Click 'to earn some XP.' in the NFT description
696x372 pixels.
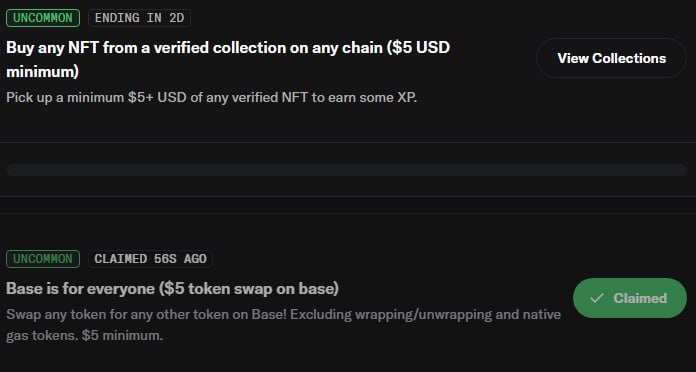pyautogui.click(x=364, y=97)
